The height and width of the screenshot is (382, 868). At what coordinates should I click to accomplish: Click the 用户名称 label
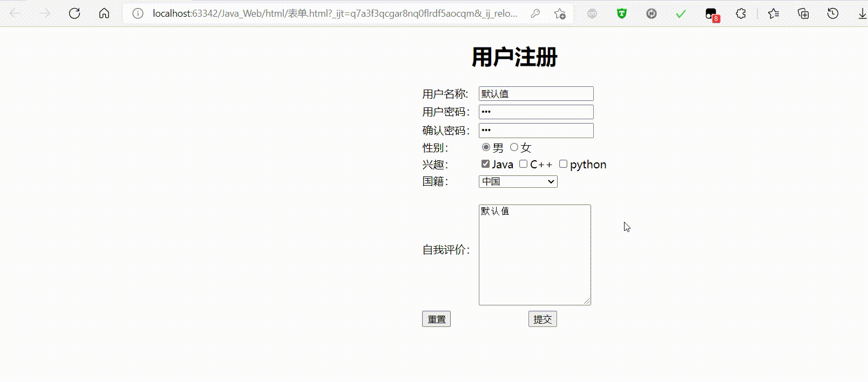[445, 94]
